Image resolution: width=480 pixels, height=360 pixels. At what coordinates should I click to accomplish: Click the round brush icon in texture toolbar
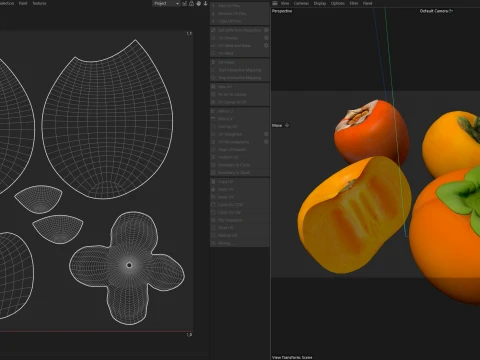click(x=198, y=3)
